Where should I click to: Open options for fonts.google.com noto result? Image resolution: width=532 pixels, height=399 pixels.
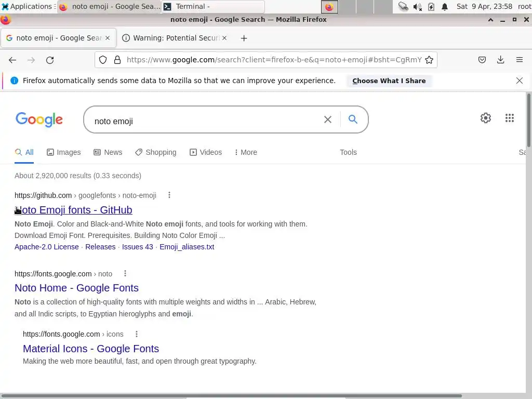click(125, 273)
